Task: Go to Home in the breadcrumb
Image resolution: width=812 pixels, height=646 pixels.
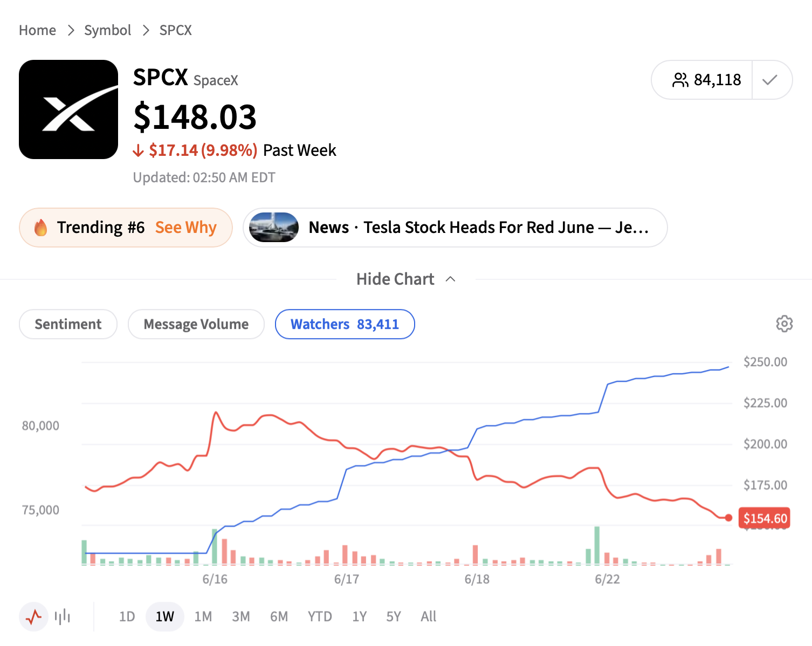Action: [37, 30]
